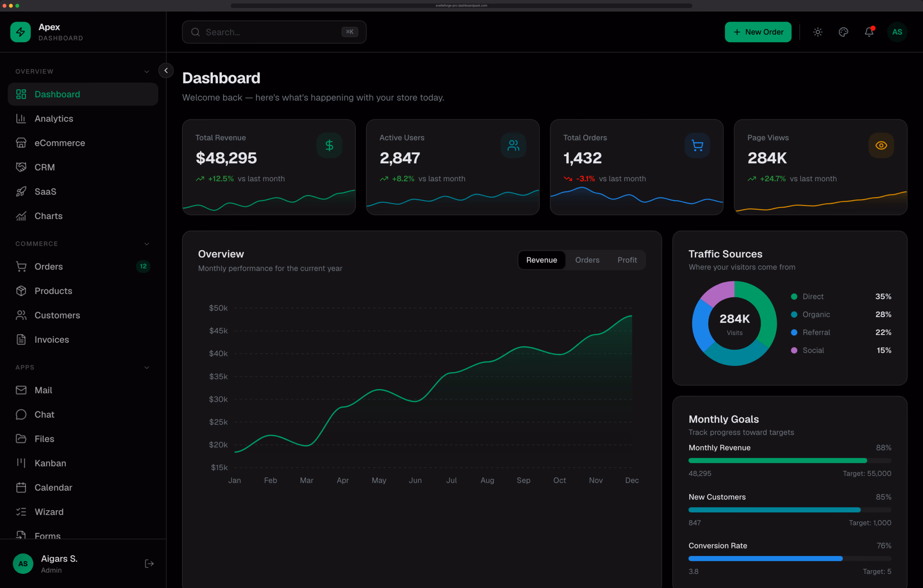The width and height of the screenshot is (923, 588).
Task: Click the Orders badge showing 12
Action: click(x=143, y=267)
